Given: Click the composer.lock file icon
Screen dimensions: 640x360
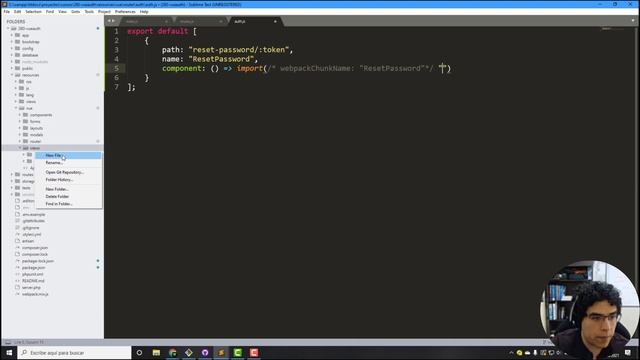Looking at the screenshot, I should [x=18, y=254].
